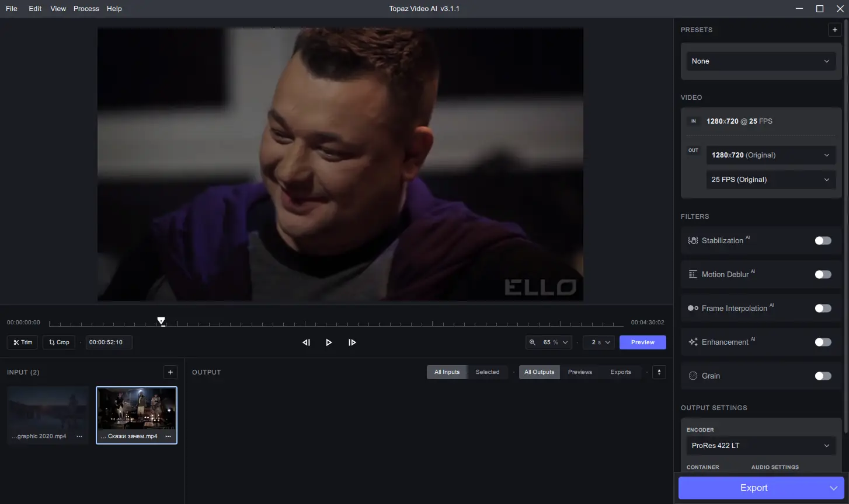Click the start timecode 00:00:00:00

pyautogui.click(x=23, y=323)
